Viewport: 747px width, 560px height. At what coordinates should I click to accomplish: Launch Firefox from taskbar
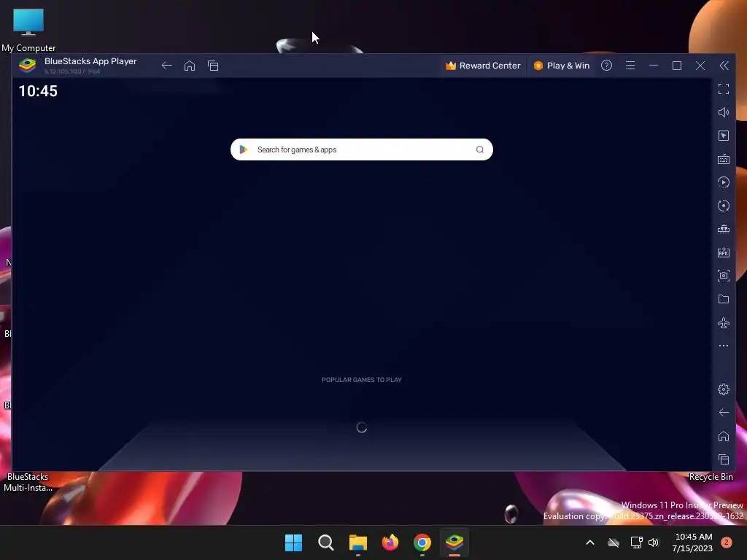pos(390,542)
